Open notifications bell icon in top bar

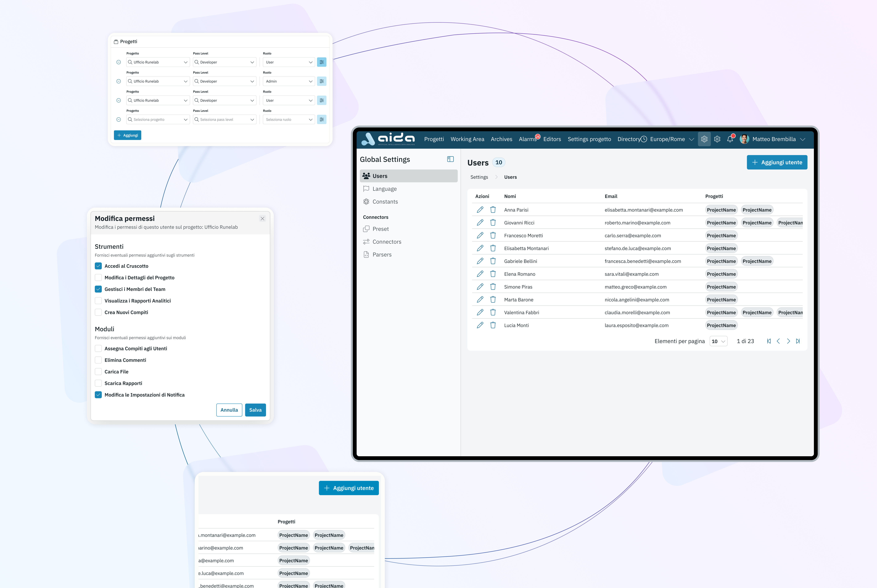click(x=730, y=139)
